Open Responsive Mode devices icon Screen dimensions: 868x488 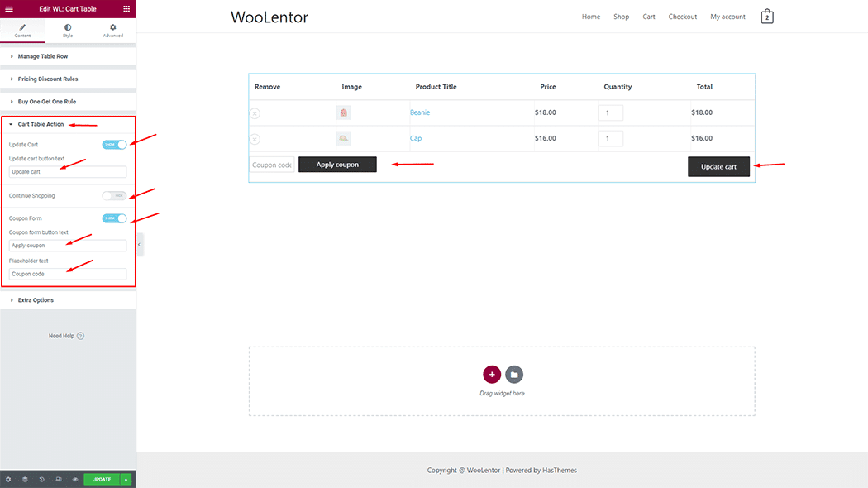tap(25, 479)
